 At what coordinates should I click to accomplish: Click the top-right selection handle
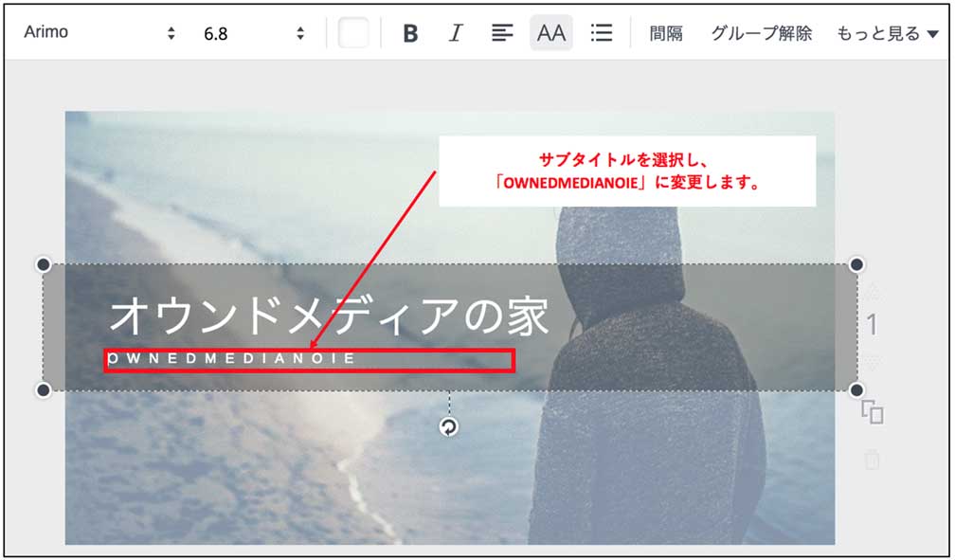pyautogui.click(x=856, y=264)
